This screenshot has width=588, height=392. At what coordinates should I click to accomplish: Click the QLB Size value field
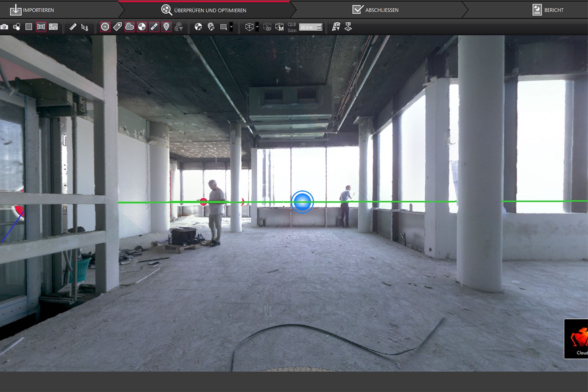click(308, 27)
